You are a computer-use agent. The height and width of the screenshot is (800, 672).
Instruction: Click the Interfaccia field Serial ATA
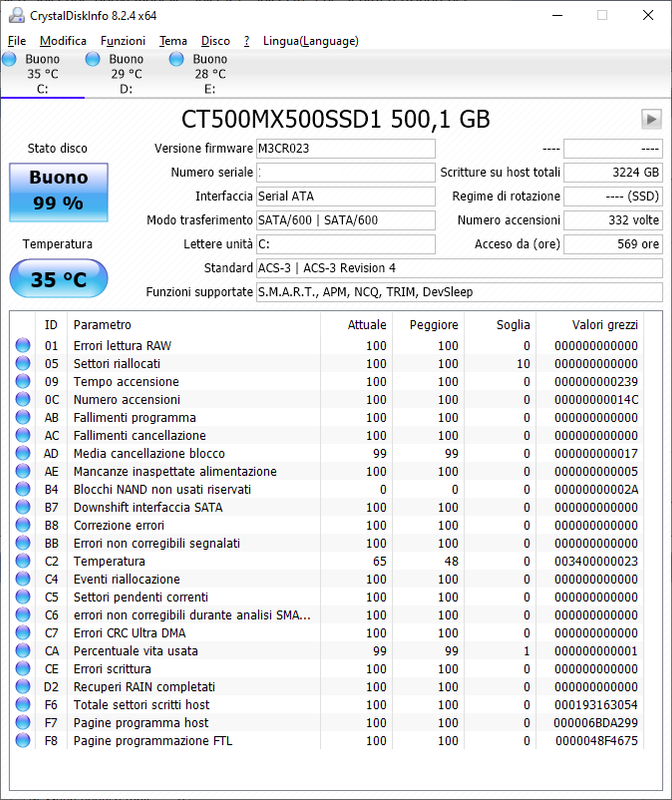(345, 196)
